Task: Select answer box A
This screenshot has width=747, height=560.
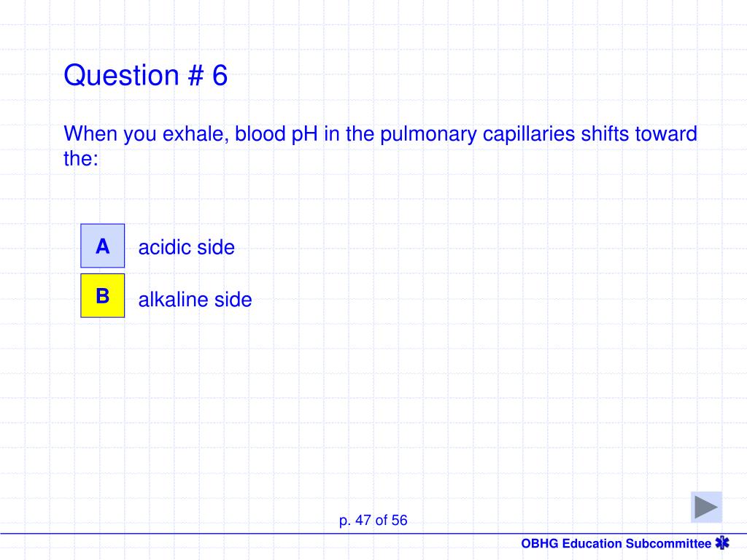Action: click(102, 246)
